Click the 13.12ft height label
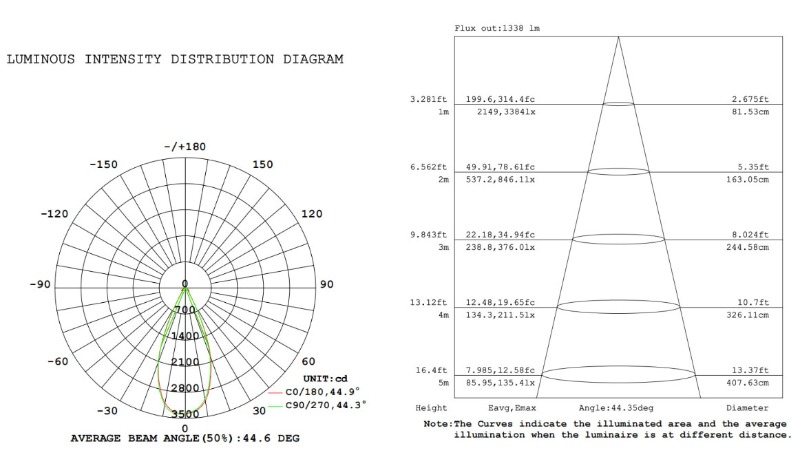Image resolution: width=800 pixels, height=457 pixels. coord(430,302)
